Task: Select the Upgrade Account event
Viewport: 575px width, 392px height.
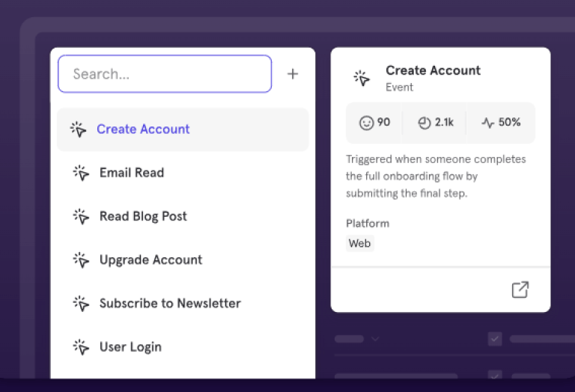Action: click(x=150, y=260)
